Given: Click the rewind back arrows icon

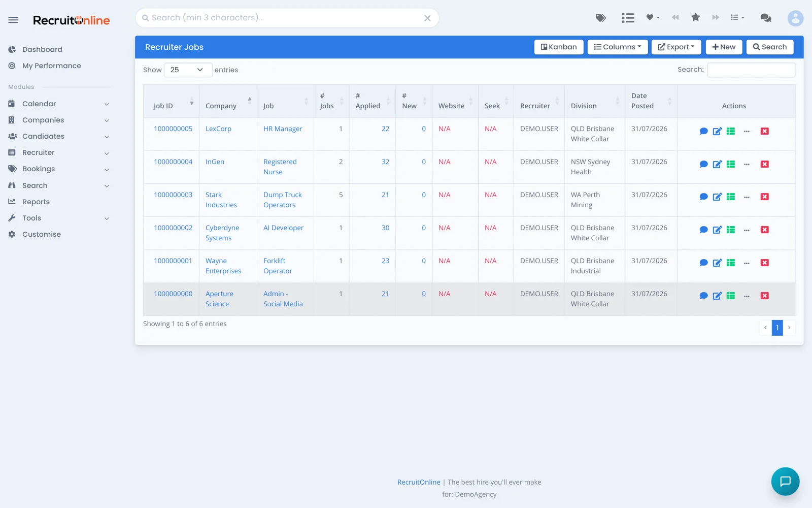Looking at the screenshot, I should click(675, 18).
